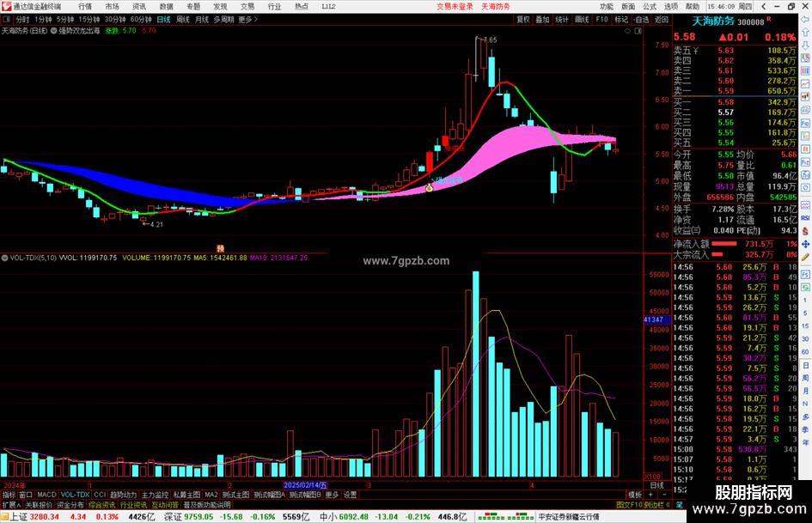The height and width of the screenshot is (523, 812).
Task: Expand the indicator dropdown beside 强势双龙出海
Action: pyautogui.click(x=54, y=31)
